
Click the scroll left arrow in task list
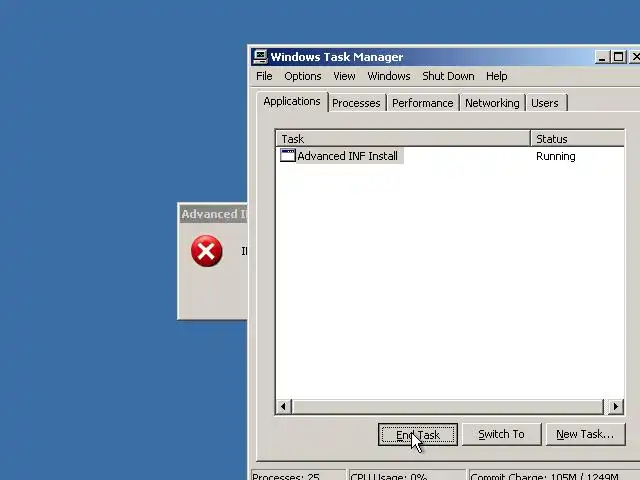point(284,407)
